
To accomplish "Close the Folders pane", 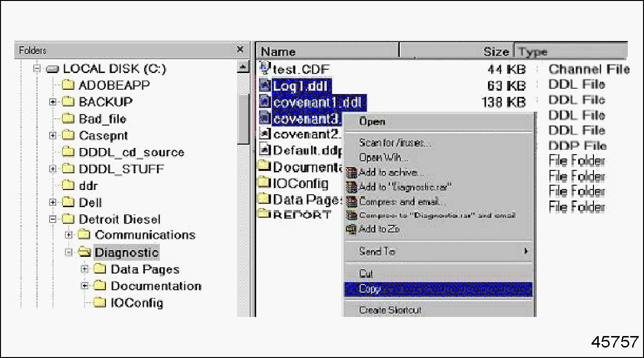I will tap(240, 50).
